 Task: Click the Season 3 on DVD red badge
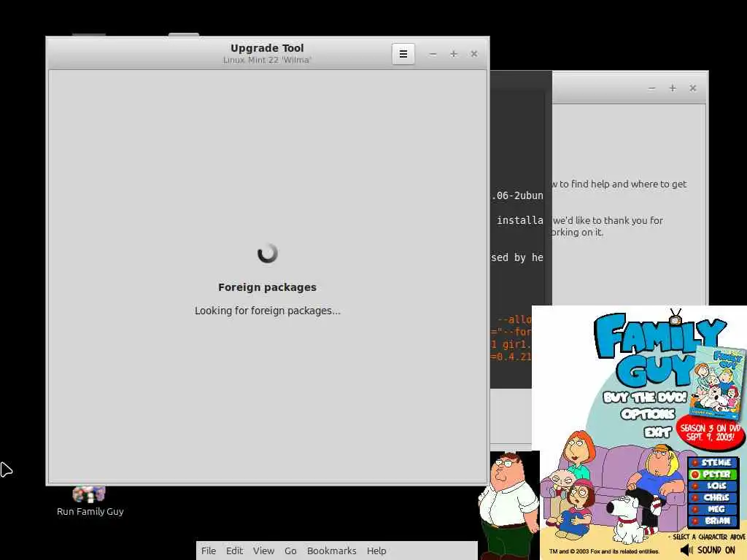coord(711,432)
